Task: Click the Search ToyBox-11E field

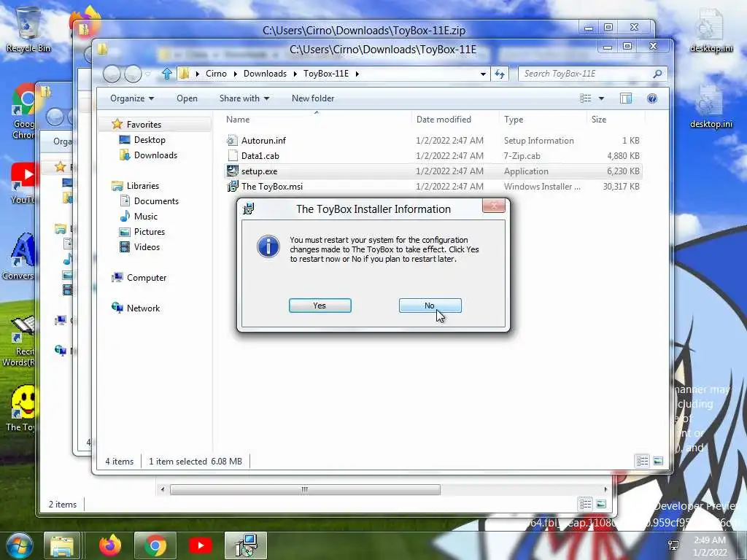Action: pos(586,74)
